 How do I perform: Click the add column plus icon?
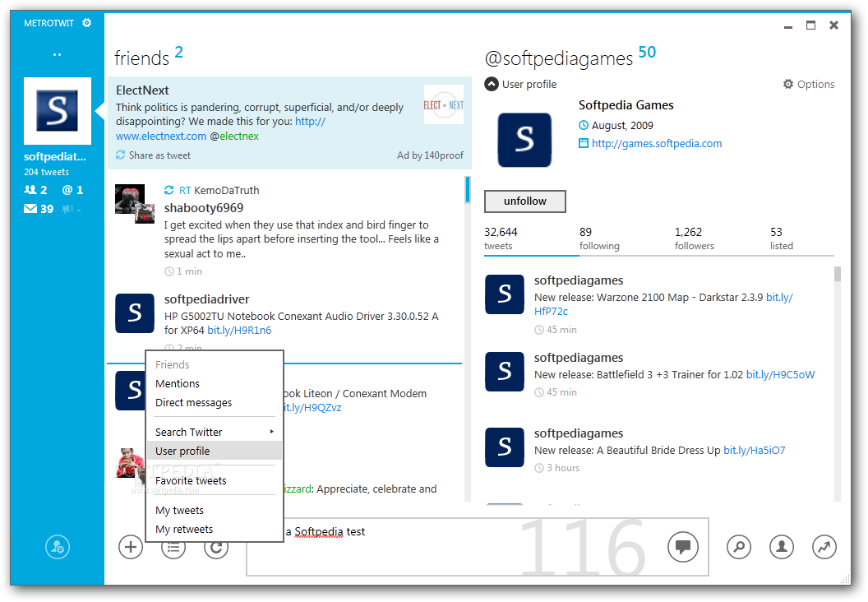pos(131,547)
